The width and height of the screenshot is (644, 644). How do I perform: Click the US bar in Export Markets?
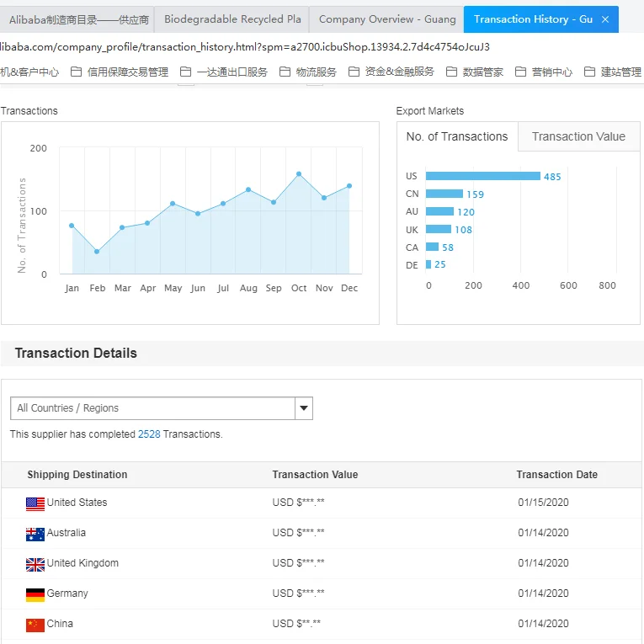tap(482, 176)
